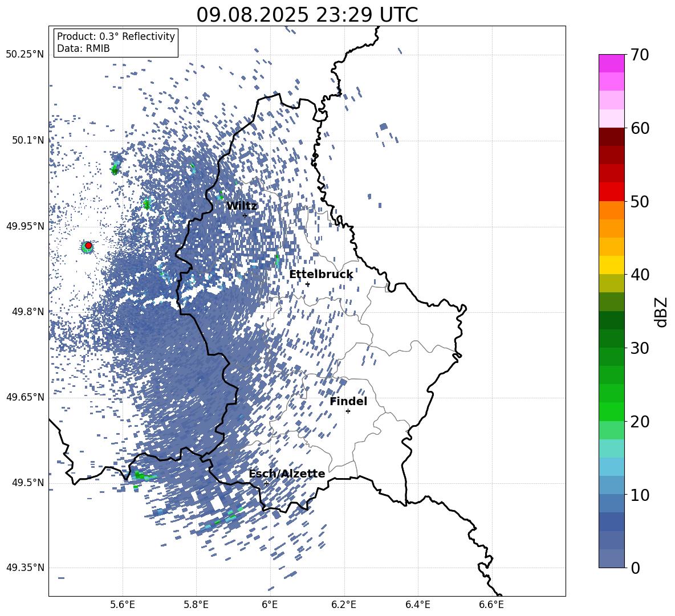Screen dimensions: 675x616
Task: Click the colorbar tick value 0
Action: click(635, 568)
